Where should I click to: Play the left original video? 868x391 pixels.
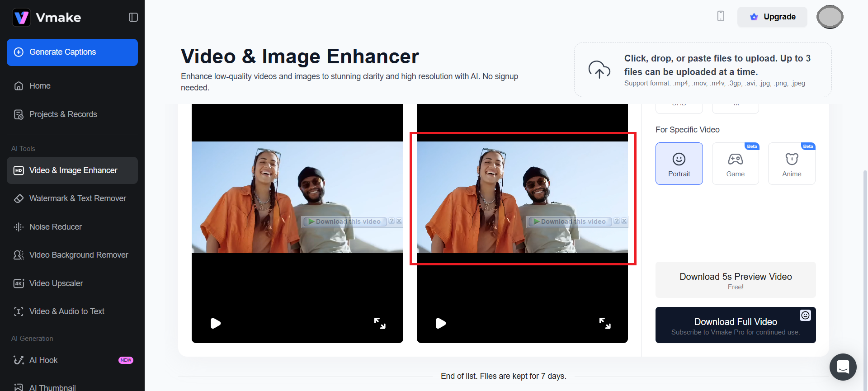tap(216, 323)
